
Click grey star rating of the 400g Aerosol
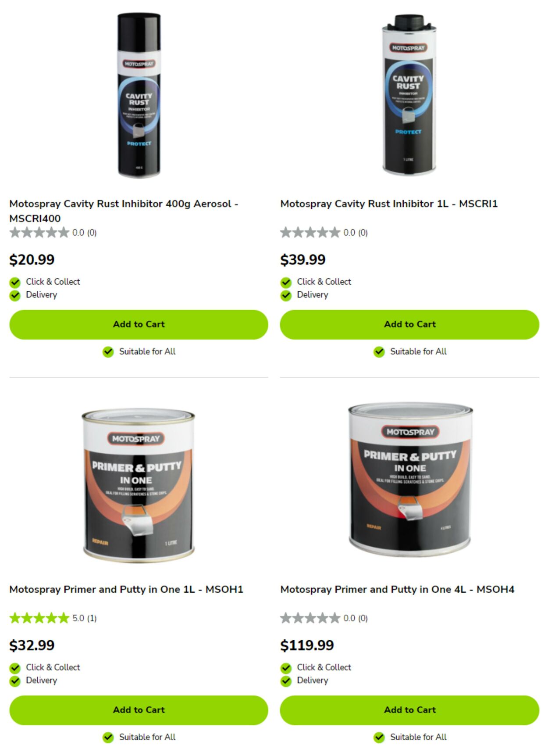(x=39, y=233)
